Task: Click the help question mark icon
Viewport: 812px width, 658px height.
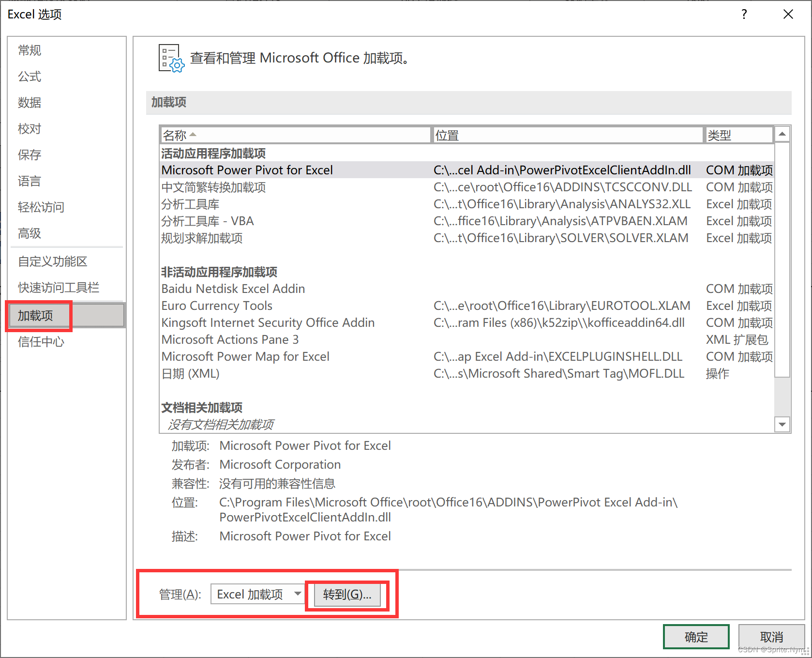Action: [744, 15]
